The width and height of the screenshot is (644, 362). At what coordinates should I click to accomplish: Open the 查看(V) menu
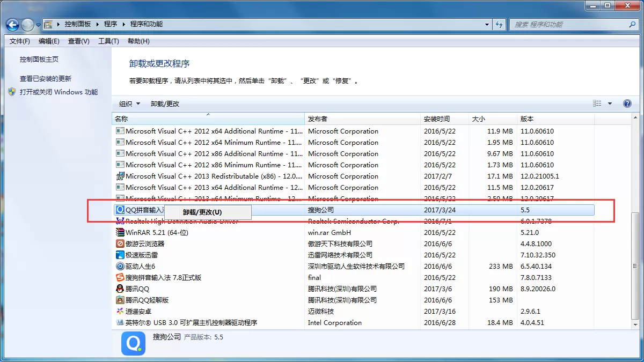(x=79, y=41)
